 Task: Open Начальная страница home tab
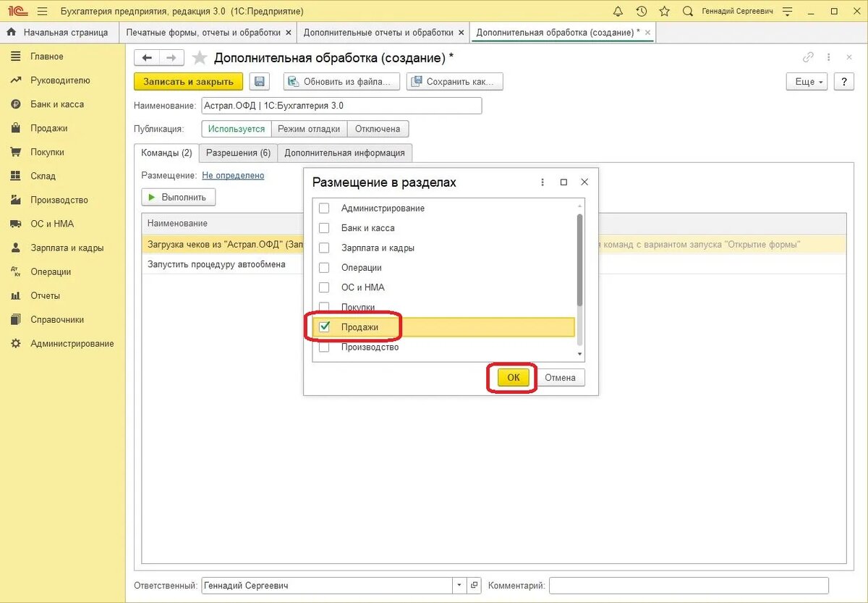tap(59, 33)
